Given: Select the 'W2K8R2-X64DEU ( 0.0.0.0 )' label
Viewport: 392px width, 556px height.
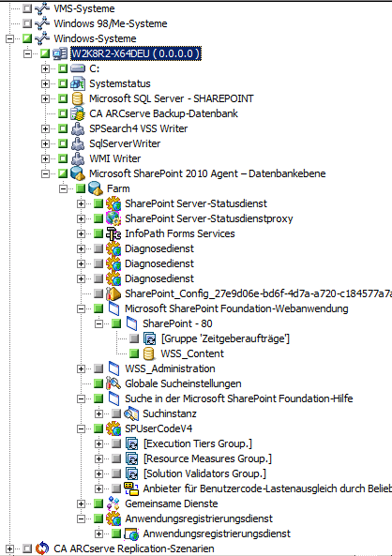Looking at the screenshot, I should pyautogui.click(x=136, y=53).
